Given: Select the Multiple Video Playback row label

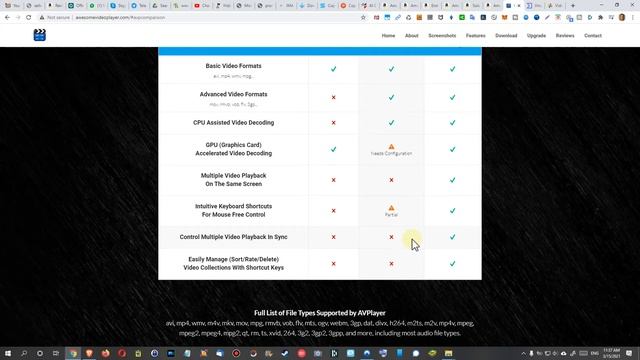Looking at the screenshot, I should pos(233,180).
